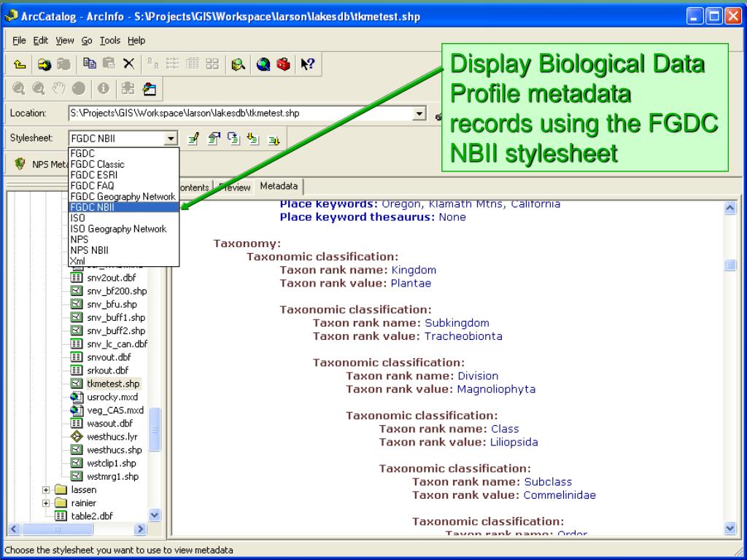Screen dimensions: 747x560
Task: Click the Create/Update Metadata icon
Action: pos(233,139)
